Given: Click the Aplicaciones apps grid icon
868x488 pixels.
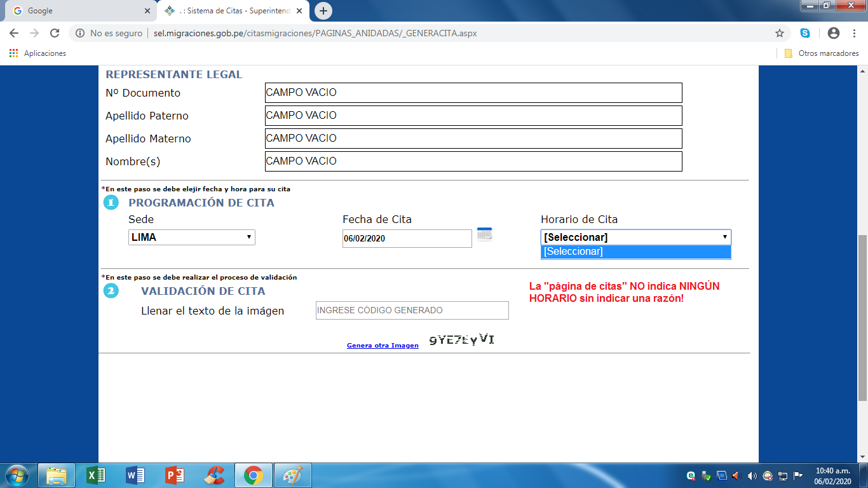Looking at the screenshot, I should point(14,53).
